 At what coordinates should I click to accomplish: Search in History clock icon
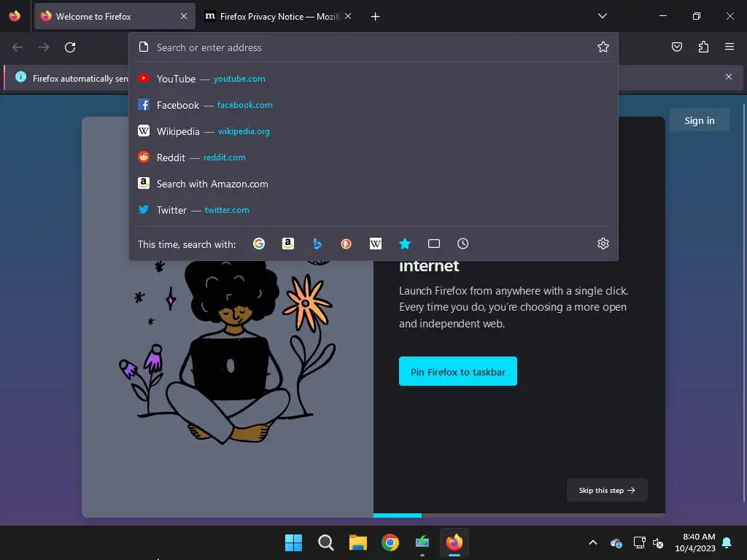[x=463, y=244]
